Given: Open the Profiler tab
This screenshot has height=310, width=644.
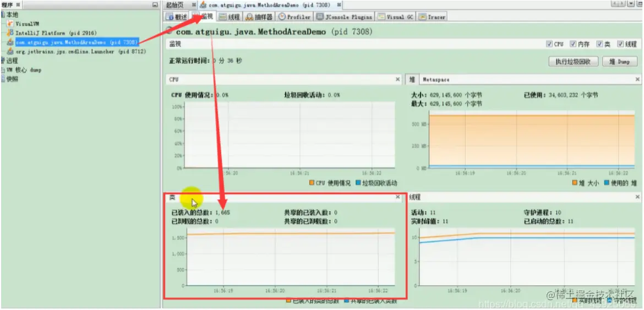Looking at the screenshot, I should point(294,17).
